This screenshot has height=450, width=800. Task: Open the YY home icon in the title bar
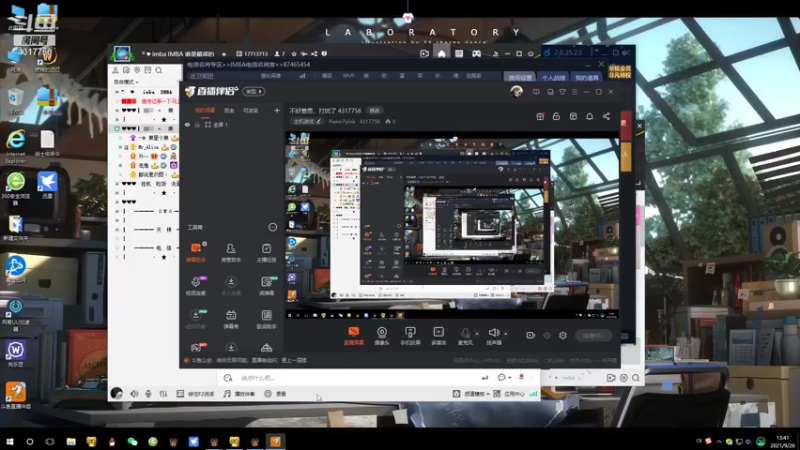coord(441,54)
